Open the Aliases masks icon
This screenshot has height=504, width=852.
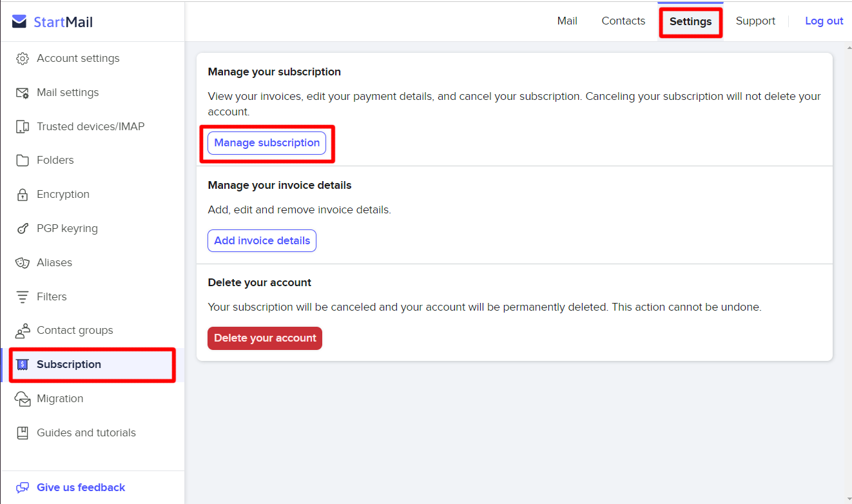[x=23, y=262]
